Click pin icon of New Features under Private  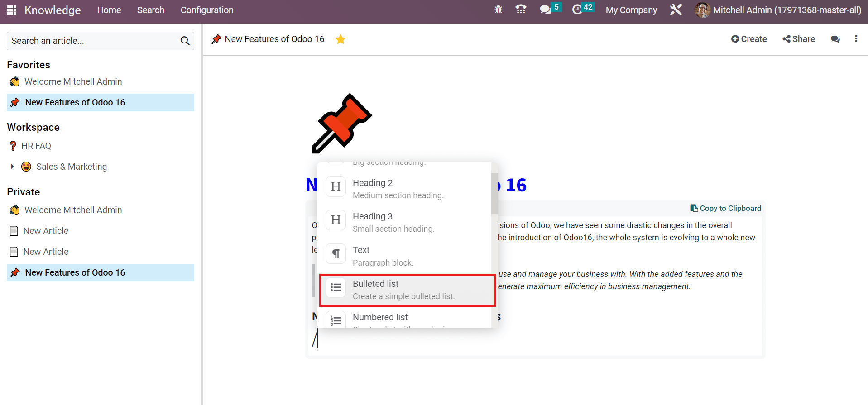point(15,272)
